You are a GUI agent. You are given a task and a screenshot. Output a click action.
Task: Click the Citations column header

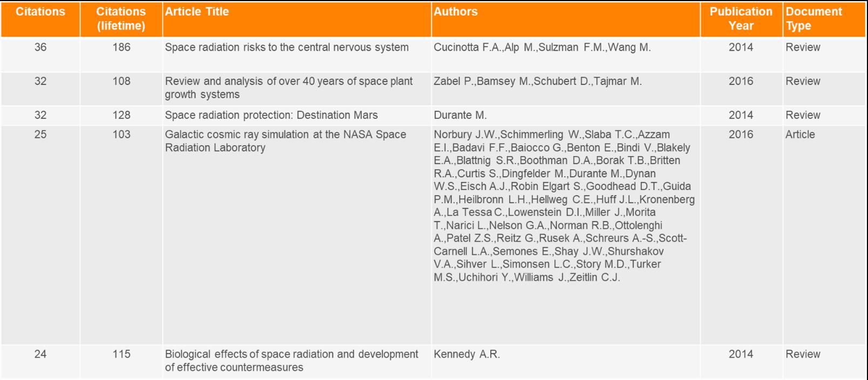41,12
